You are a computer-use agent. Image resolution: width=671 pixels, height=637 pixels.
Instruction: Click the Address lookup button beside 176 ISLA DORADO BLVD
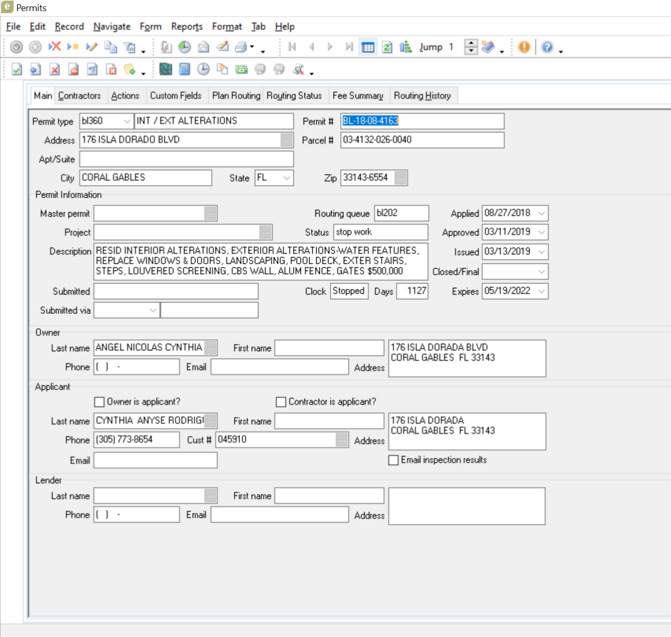tap(288, 140)
